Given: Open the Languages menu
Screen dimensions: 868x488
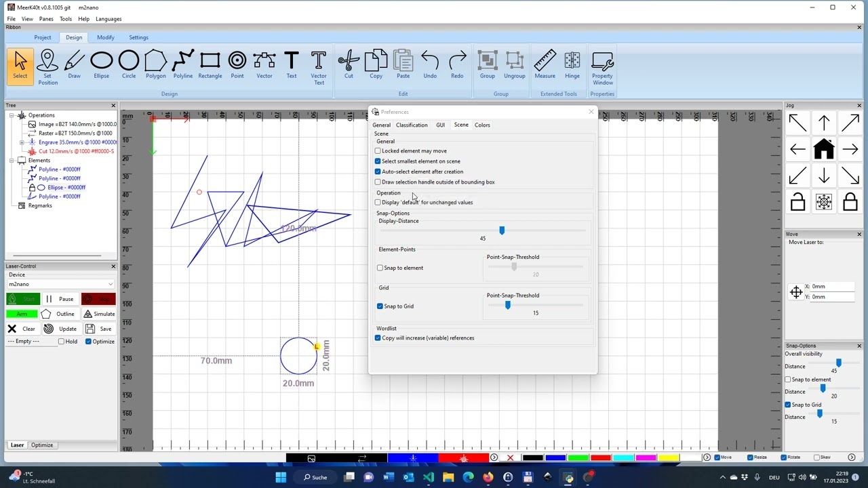Looking at the screenshot, I should pos(108,19).
